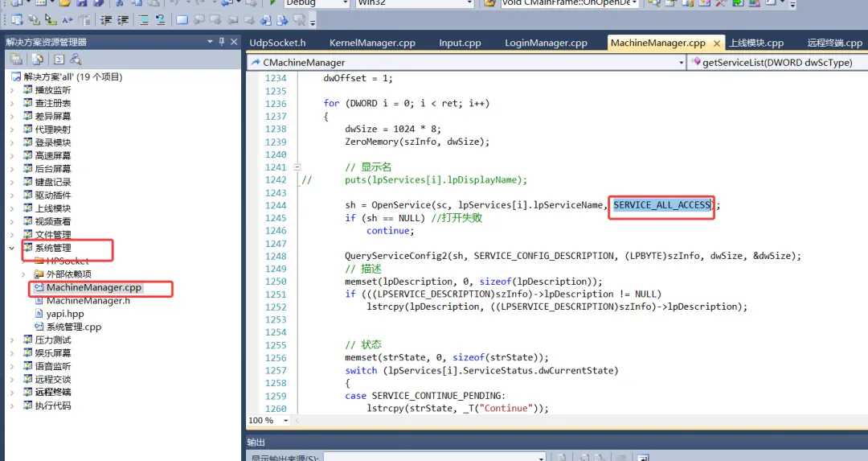868x461 pixels.
Task: Go to the previous bookmark icon
Action: pos(199,20)
